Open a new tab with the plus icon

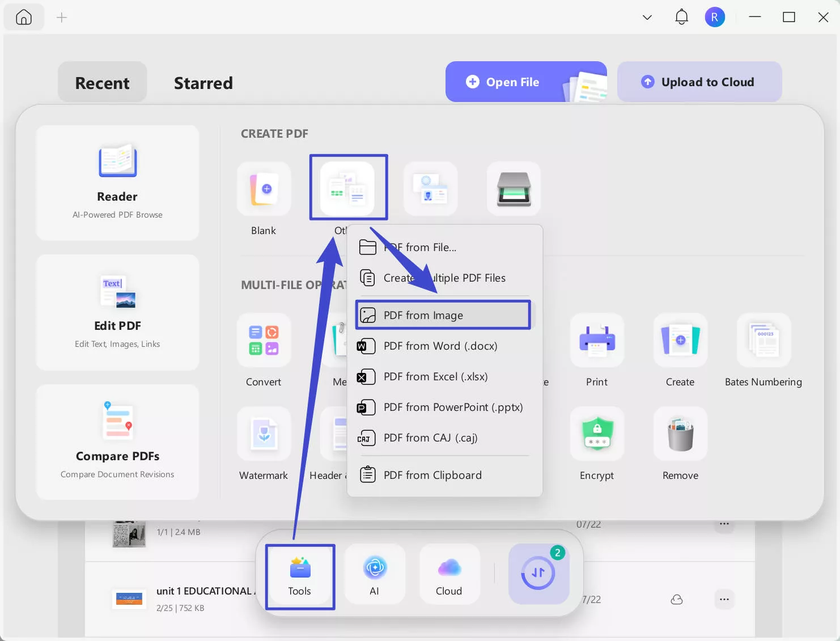tap(62, 18)
